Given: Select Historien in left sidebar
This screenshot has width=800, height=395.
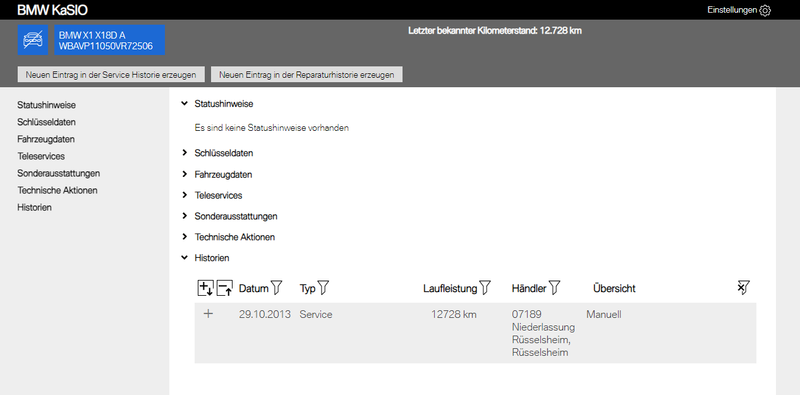Looking at the screenshot, I should [x=34, y=207].
